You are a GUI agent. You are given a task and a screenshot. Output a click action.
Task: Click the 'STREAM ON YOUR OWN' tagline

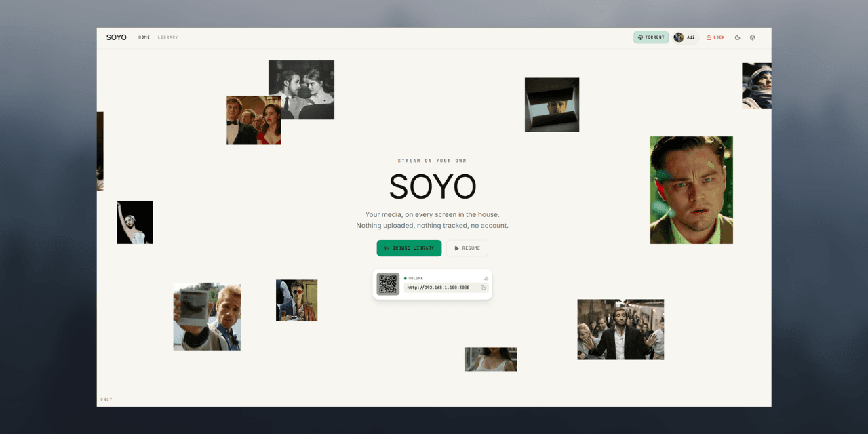pos(432,161)
